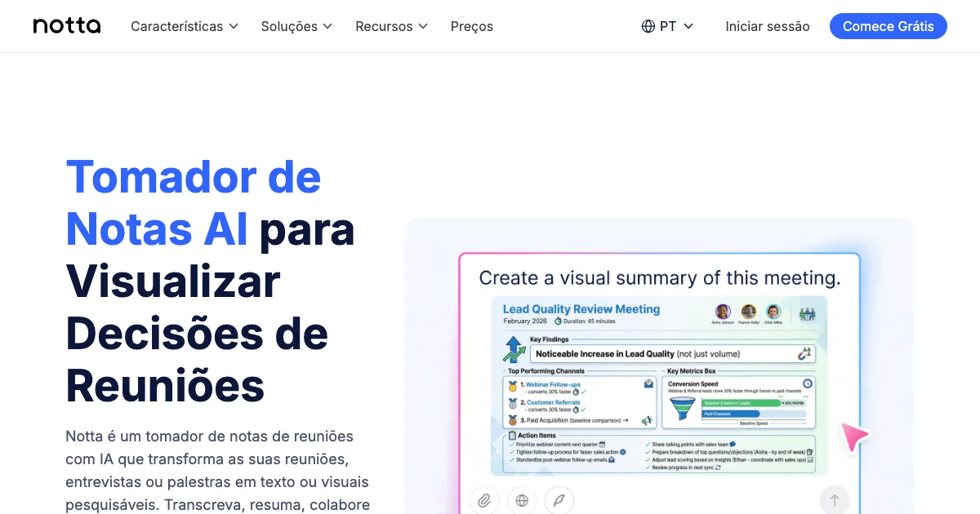Click the globe icon below the meeting summary
980x514 pixels.
point(522,500)
